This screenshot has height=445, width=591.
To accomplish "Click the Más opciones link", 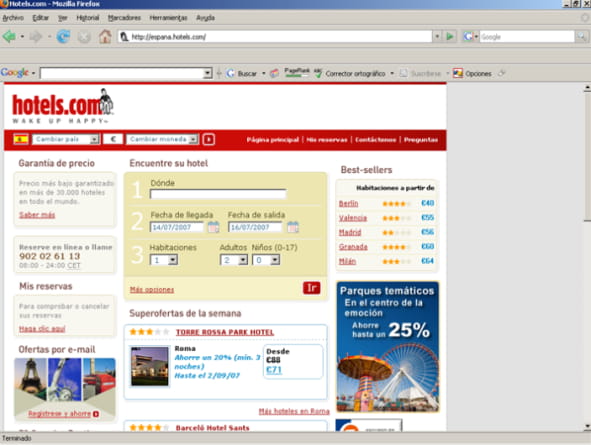I will click(x=152, y=290).
